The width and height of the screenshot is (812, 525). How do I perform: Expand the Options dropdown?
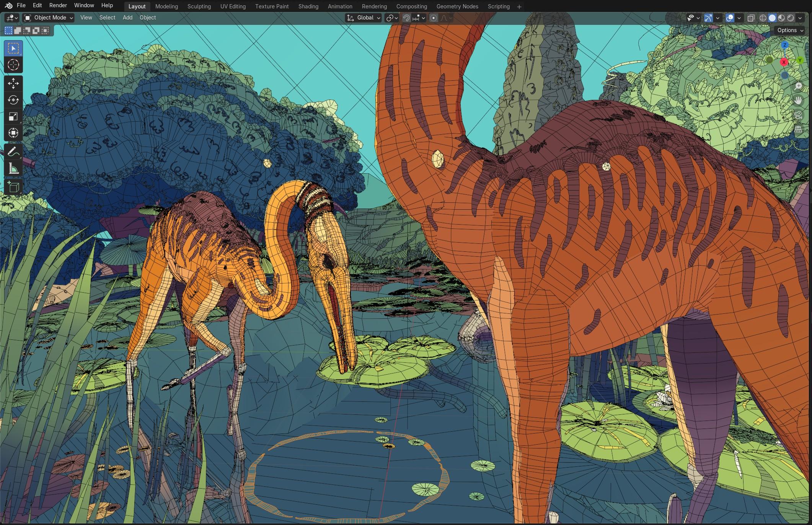pyautogui.click(x=790, y=30)
